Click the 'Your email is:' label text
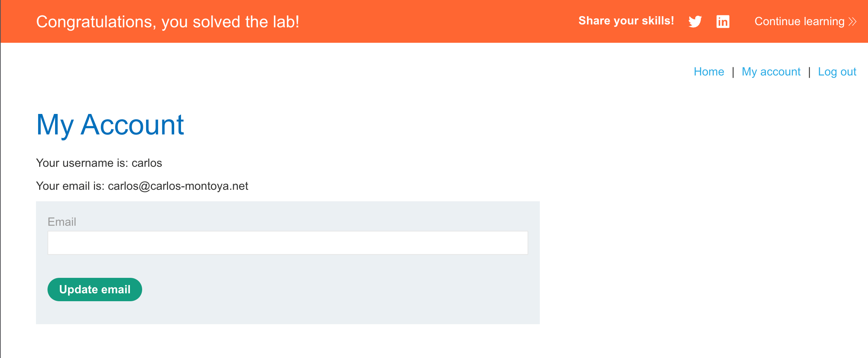The image size is (868, 358). pos(70,186)
